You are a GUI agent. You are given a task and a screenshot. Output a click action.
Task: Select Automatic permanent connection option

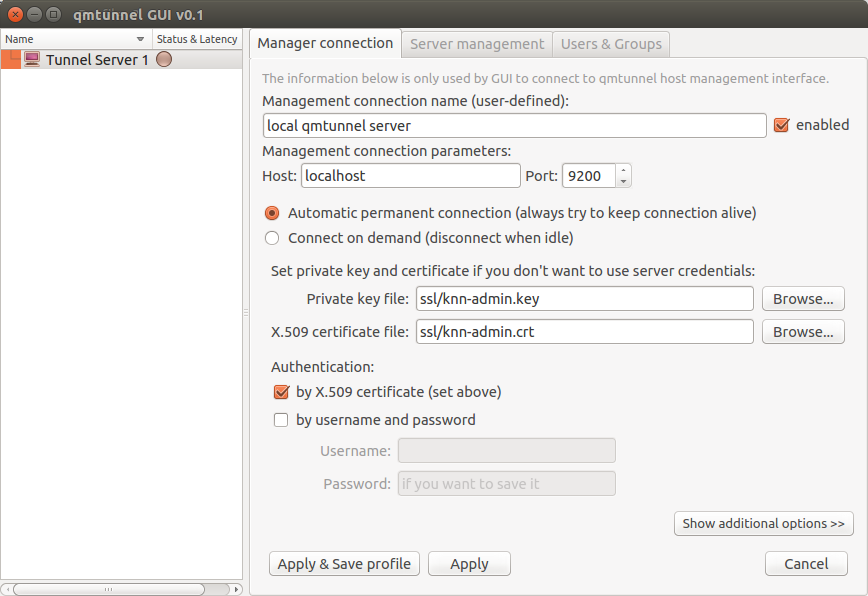(x=272, y=213)
